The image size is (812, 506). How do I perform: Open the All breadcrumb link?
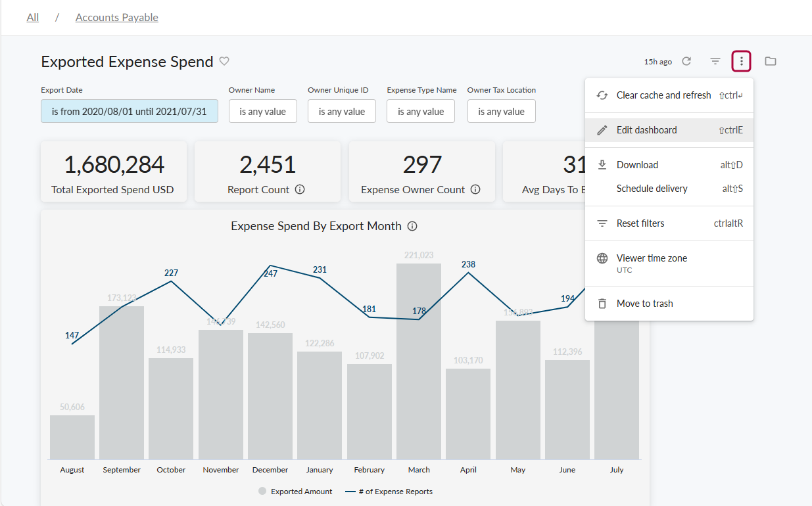32,17
